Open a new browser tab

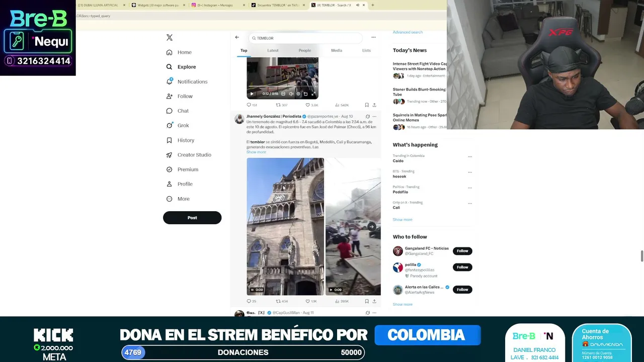click(372, 5)
